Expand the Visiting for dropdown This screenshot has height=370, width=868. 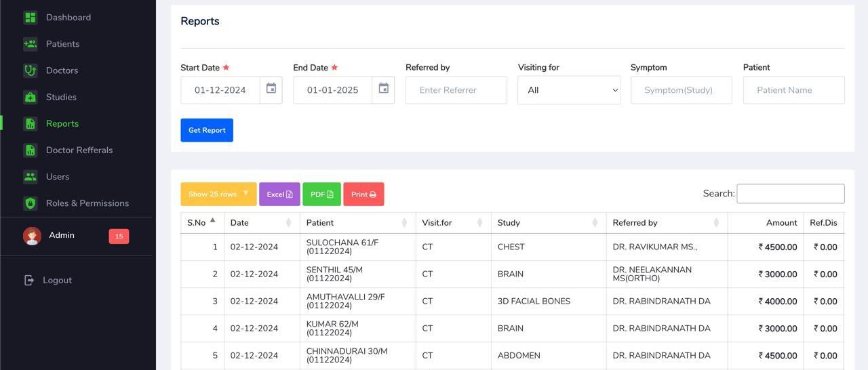point(568,90)
